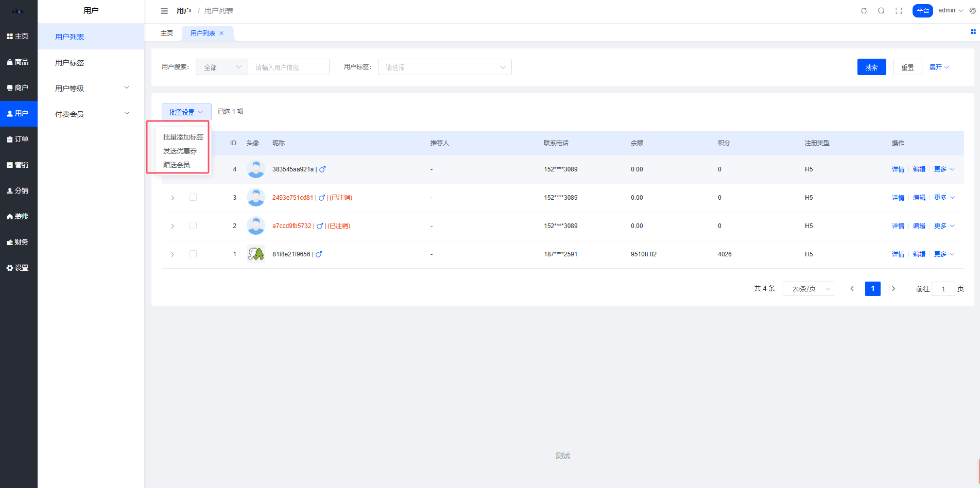Click 详情 link for user ID 4
Screen dimensions: 980x488
tap(898, 169)
